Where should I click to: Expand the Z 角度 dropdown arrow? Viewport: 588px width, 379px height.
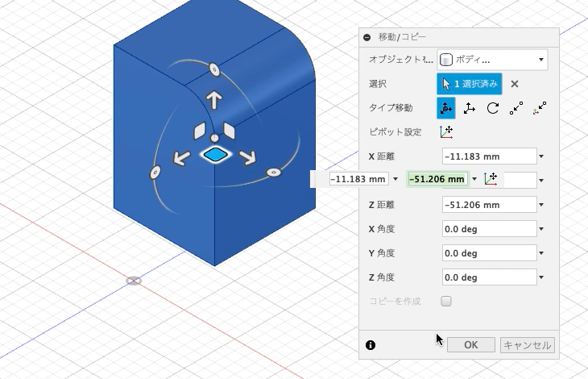[541, 277]
